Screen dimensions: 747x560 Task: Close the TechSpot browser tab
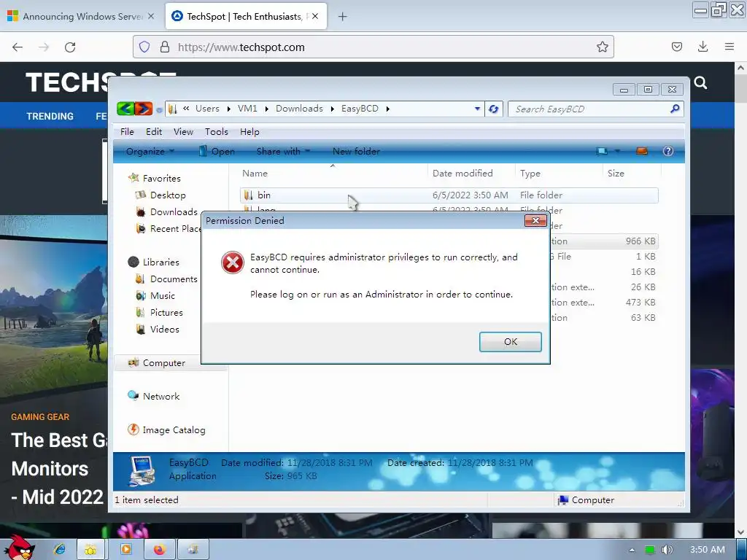314,16
